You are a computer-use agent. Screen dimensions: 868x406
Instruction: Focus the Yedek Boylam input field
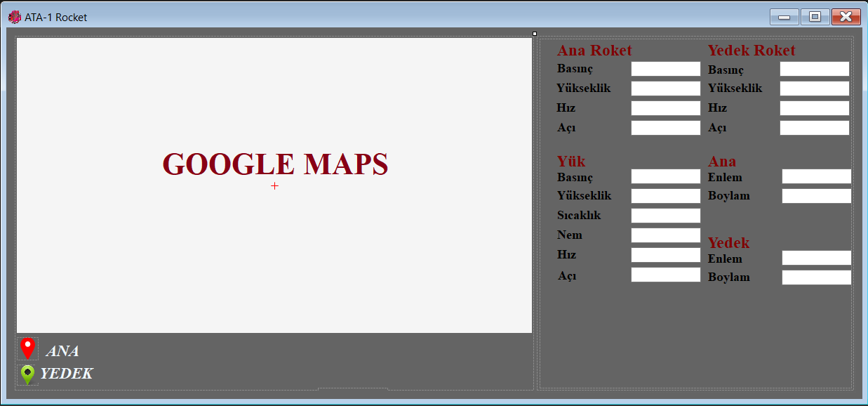point(817,277)
